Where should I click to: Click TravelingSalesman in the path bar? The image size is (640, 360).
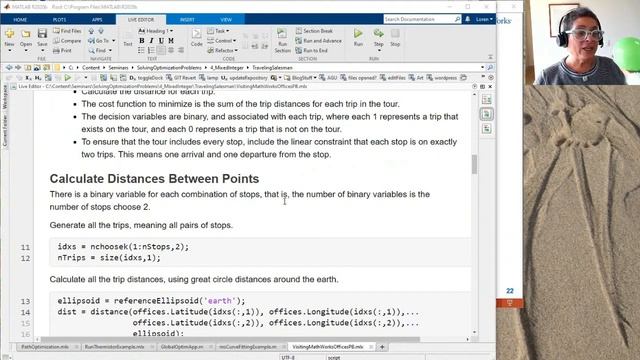[x=272, y=68]
